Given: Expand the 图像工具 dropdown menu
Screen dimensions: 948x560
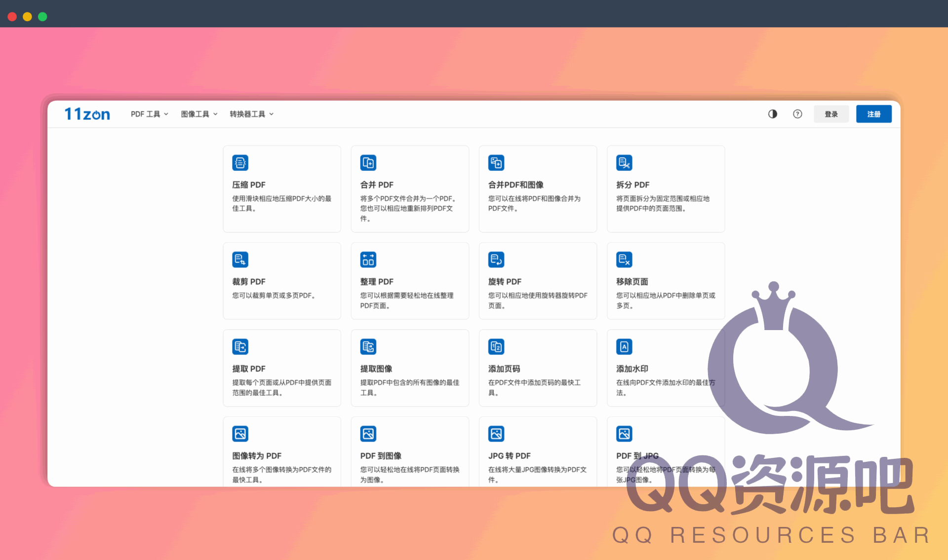Looking at the screenshot, I should point(198,114).
